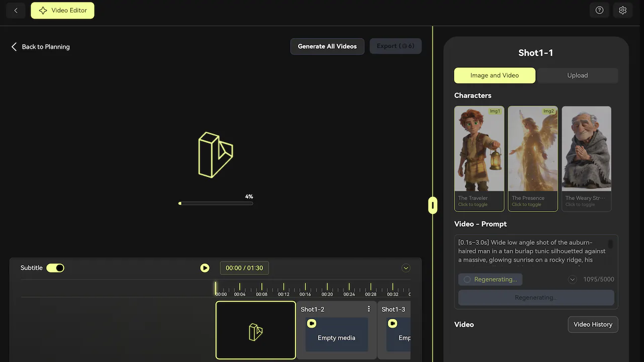Viewport: 644px width, 362px height.
Task: Click the video generation progress bar
Action: 216,203
